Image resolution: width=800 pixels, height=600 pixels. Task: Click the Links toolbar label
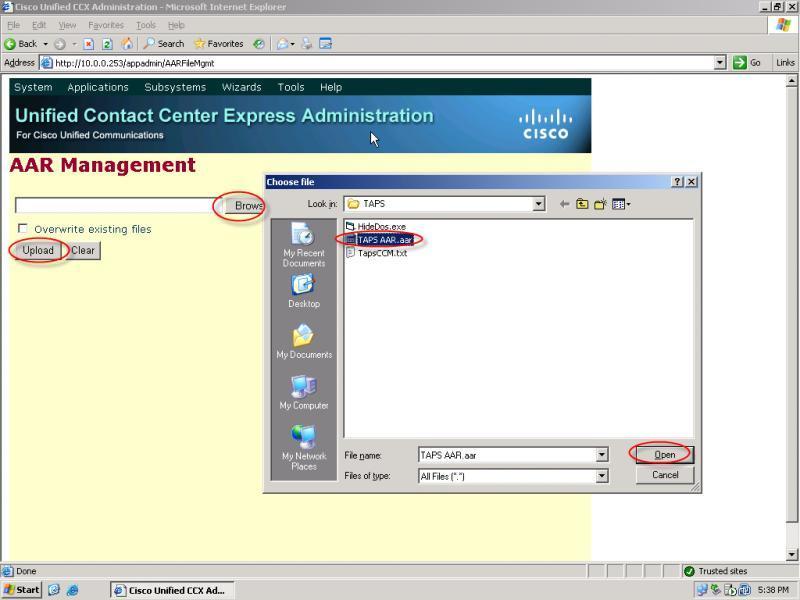pos(785,63)
